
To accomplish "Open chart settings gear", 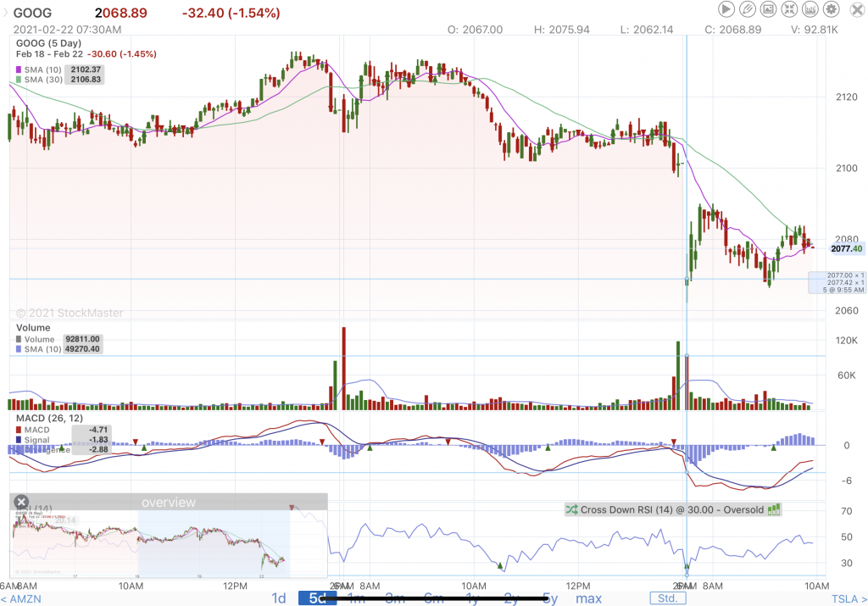I will (832, 9).
